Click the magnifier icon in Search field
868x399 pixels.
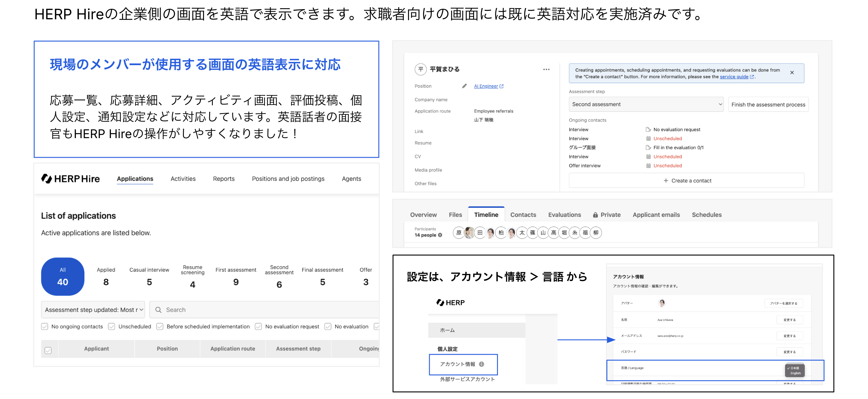[158, 310]
